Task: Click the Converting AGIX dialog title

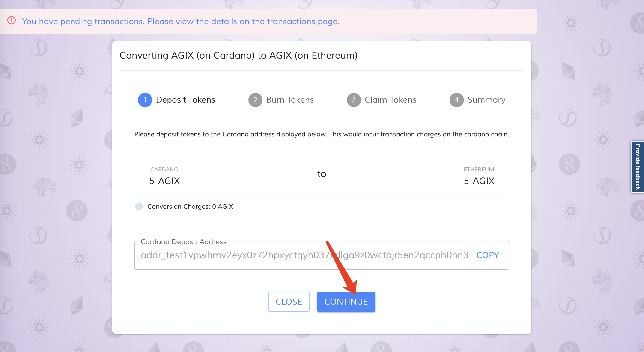Action: click(x=238, y=55)
